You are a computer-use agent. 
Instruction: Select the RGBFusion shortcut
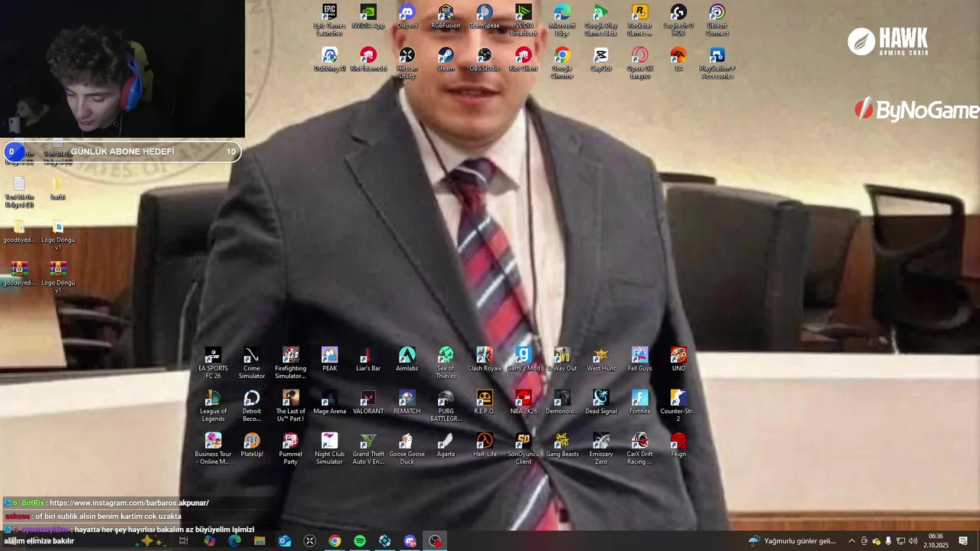click(x=446, y=17)
